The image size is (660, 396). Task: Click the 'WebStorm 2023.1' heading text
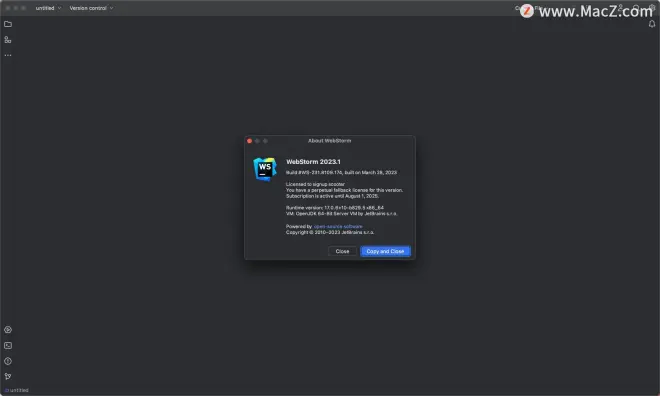[313, 162]
